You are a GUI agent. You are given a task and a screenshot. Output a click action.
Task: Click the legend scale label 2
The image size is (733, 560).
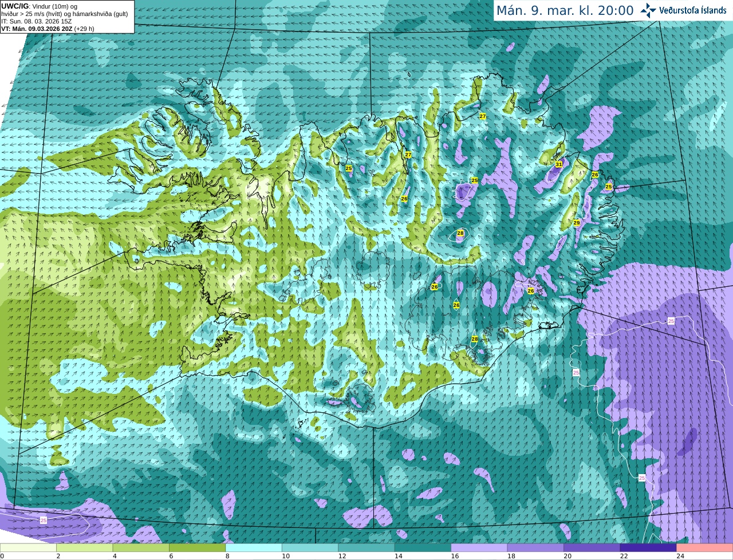coord(58,556)
